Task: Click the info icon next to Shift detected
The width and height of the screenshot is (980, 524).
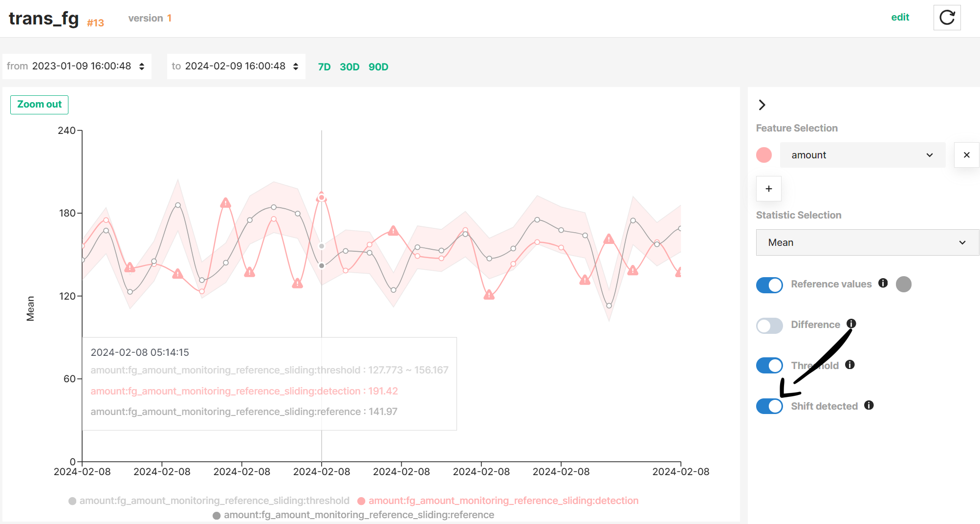Action: (x=870, y=405)
